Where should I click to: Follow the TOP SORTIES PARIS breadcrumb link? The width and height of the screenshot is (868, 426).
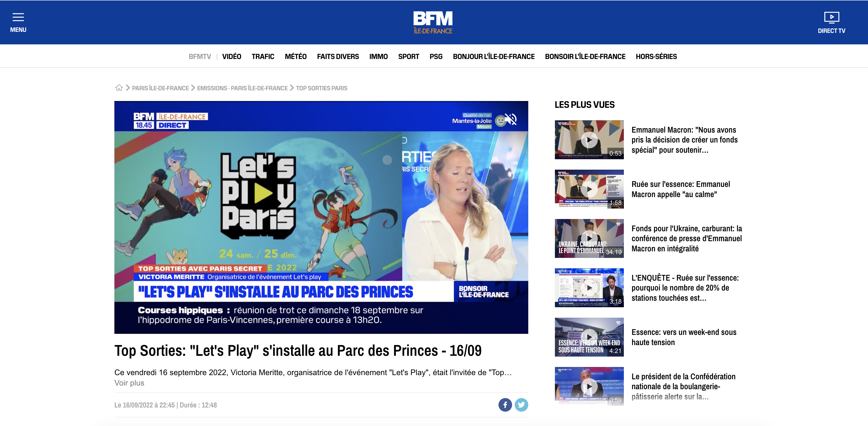(321, 88)
